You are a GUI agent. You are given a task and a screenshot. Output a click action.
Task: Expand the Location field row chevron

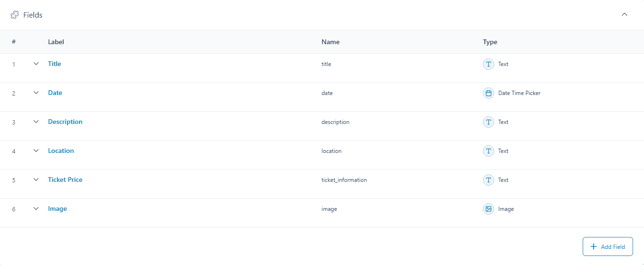pyautogui.click(x=36, y=151)
